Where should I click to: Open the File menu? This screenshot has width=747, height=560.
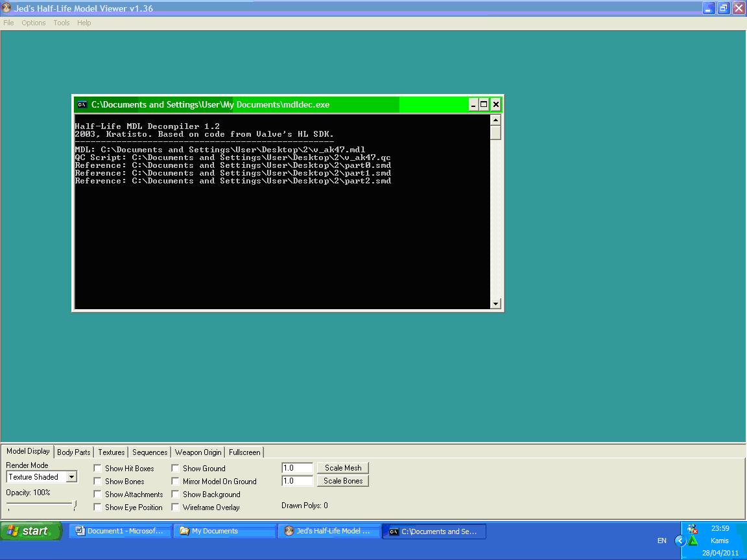click(8, 23)
